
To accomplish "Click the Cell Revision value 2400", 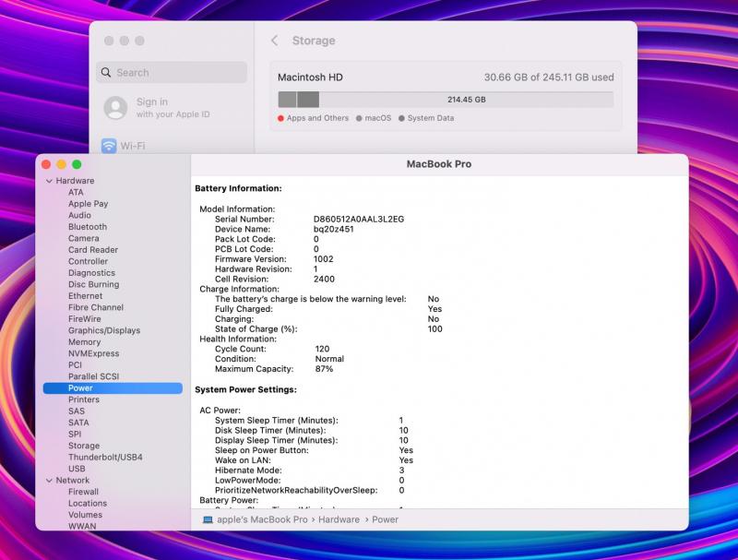I will (x=324, y=279).
